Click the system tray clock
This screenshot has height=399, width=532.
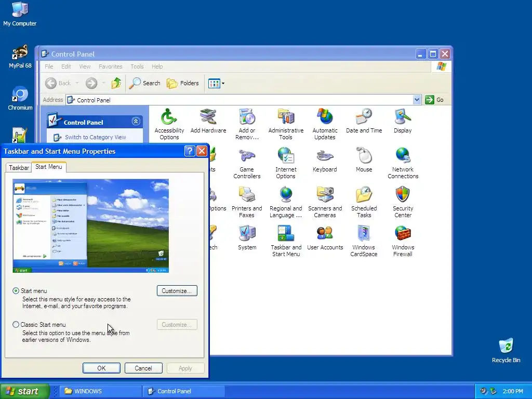513,391
